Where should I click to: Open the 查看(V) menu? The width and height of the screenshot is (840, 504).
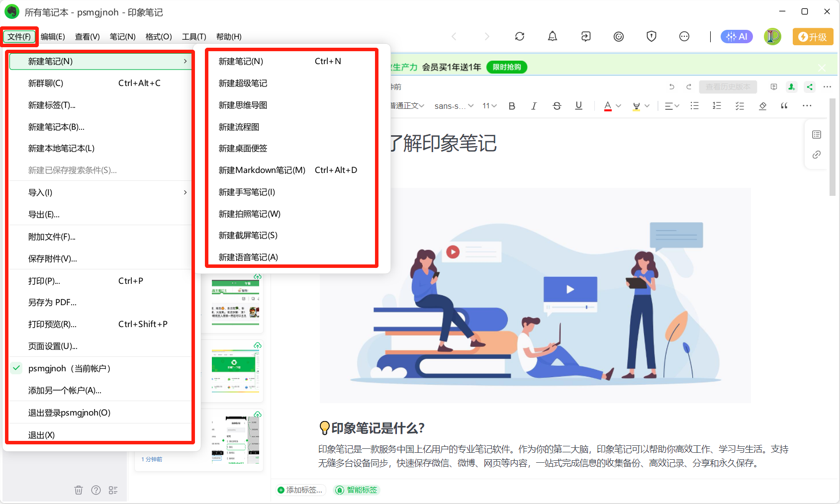pyautogui.click(x=88, y=37)
